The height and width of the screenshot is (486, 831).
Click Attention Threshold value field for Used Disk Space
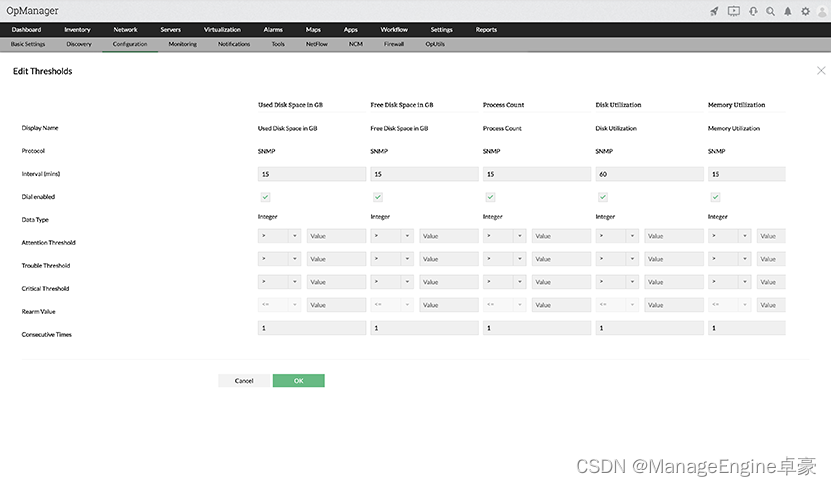[x=336, y=236]
